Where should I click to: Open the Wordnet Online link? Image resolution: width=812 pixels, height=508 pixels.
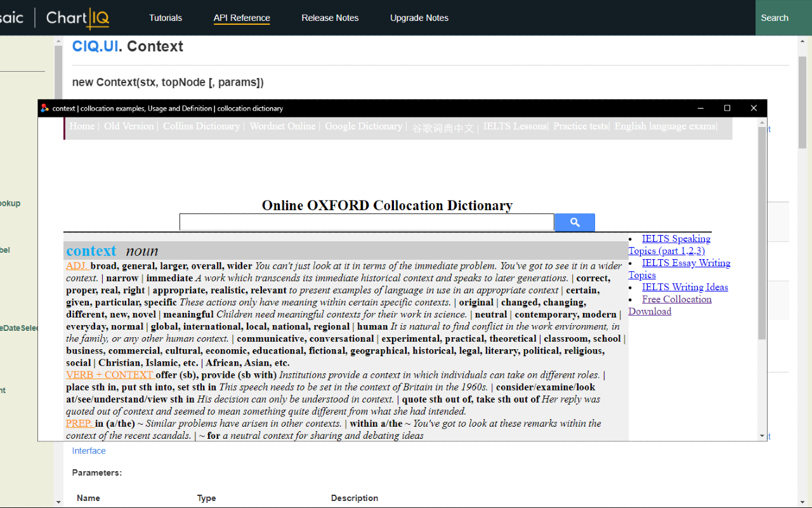coord(282,126)
